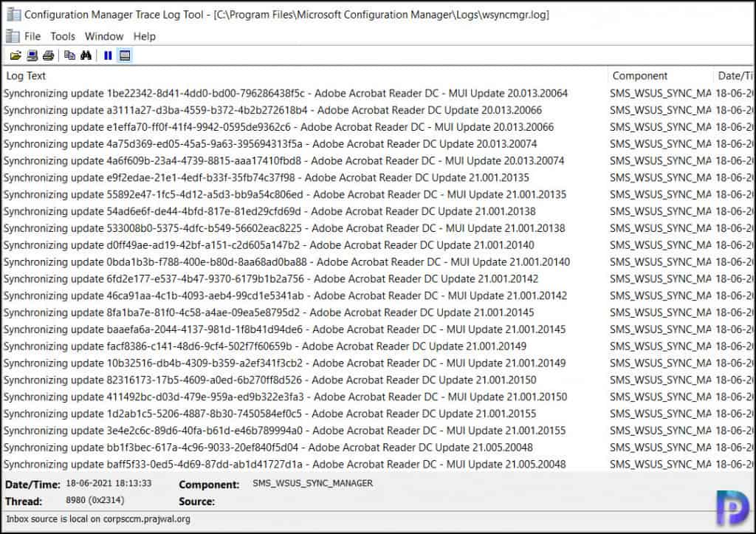Click the application icon in title bar

[x=13, y=15]
